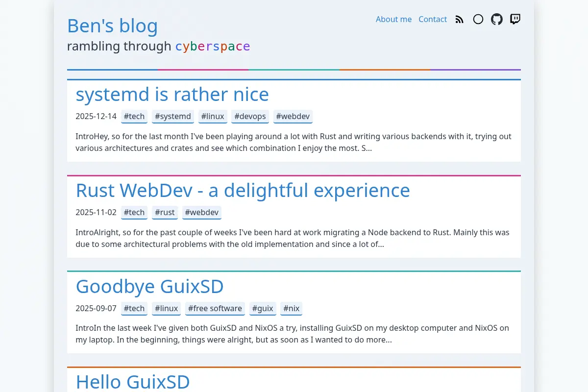588x392 pixels.
Task: Go to the About me page
Action: 393,19
